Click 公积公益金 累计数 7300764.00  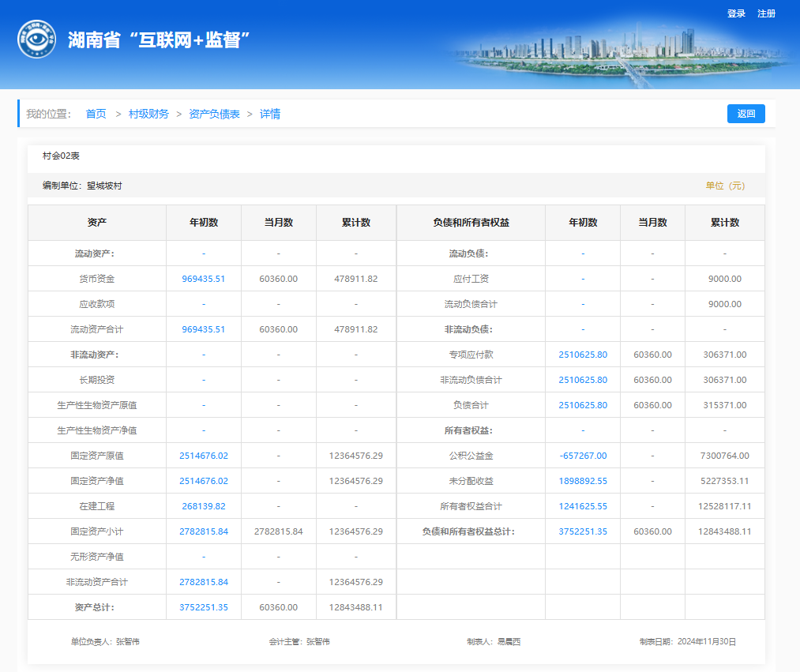[724, 456]
